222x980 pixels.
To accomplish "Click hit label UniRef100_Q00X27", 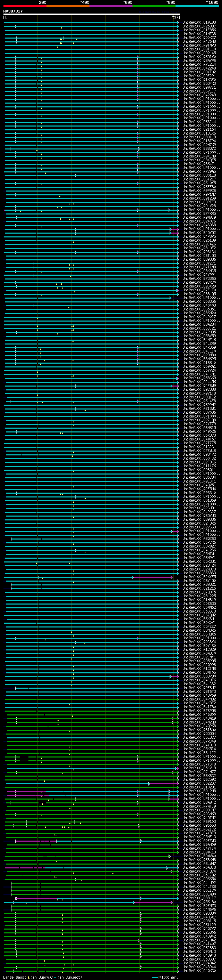I will (199, 38).
